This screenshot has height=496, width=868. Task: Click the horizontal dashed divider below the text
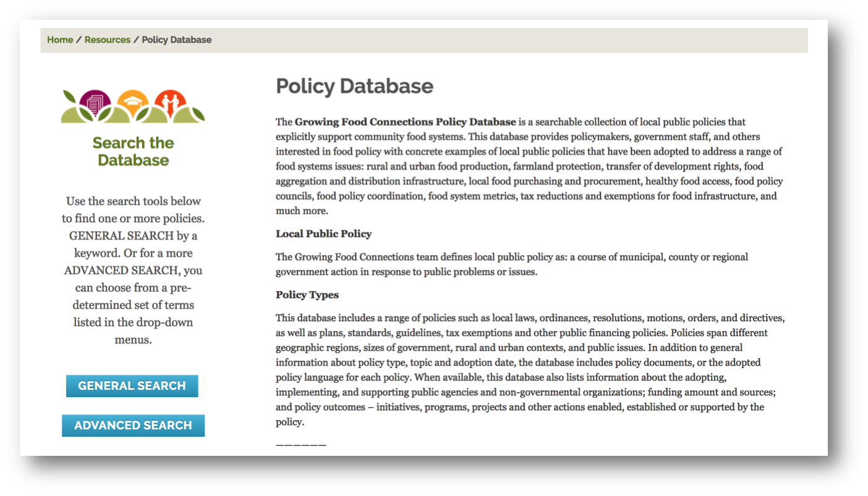tap(301, 445)
